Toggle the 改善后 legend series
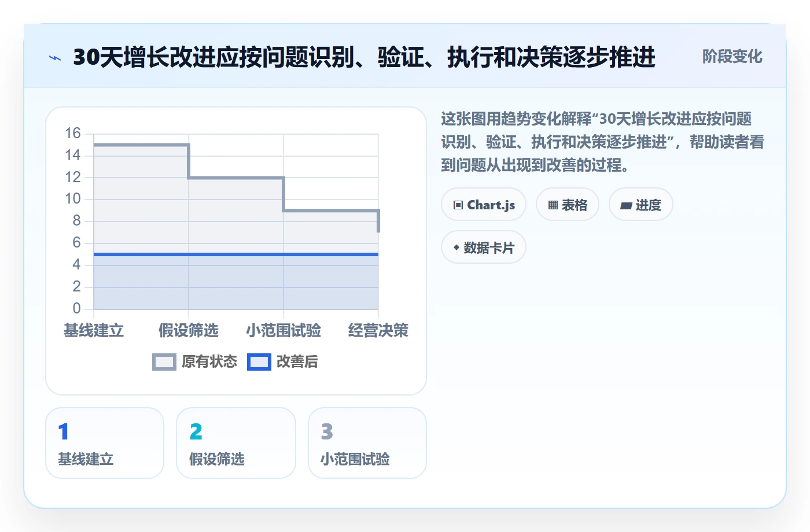The height and width of the screenshot is (532, 810). pos(283,362)
